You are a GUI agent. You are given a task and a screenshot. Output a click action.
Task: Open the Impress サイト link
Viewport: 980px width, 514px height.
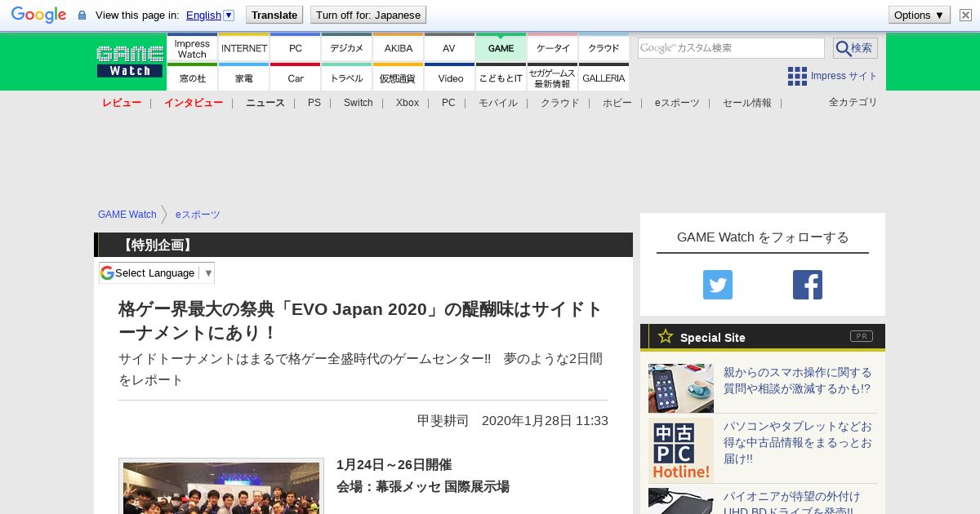coord(844,76)
